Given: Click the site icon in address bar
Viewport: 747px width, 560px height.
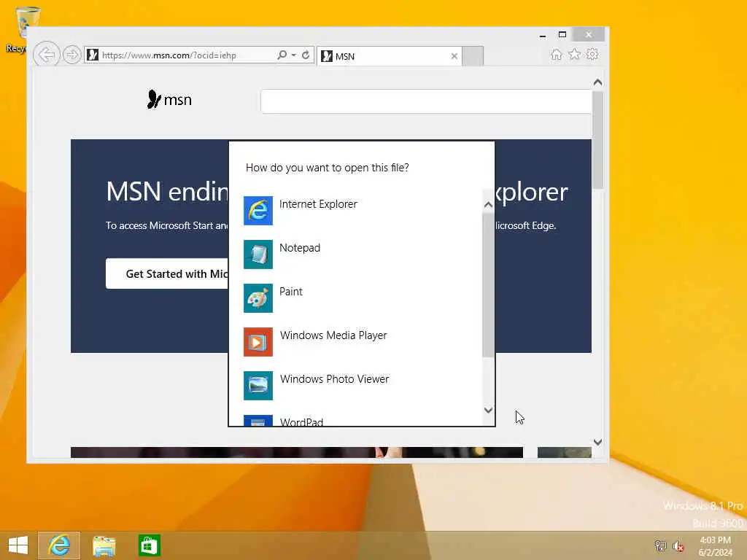Looking at the screenshot, I should (93, 55).
